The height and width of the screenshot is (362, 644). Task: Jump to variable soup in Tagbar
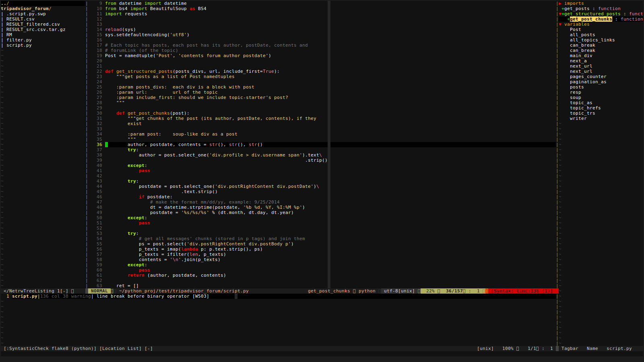(575, 97)
